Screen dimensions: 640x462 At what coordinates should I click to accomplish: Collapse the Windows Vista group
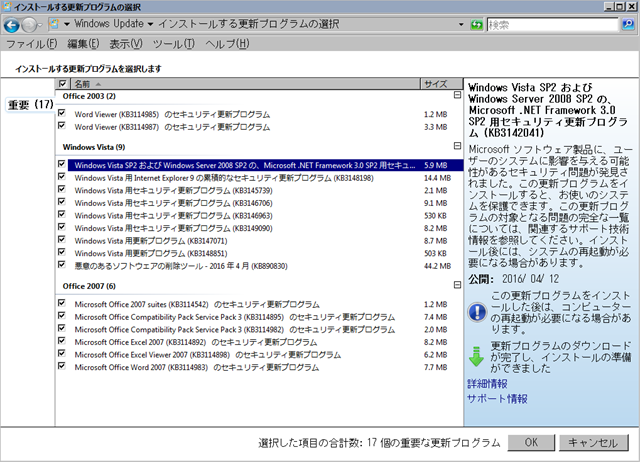point(458,146)
